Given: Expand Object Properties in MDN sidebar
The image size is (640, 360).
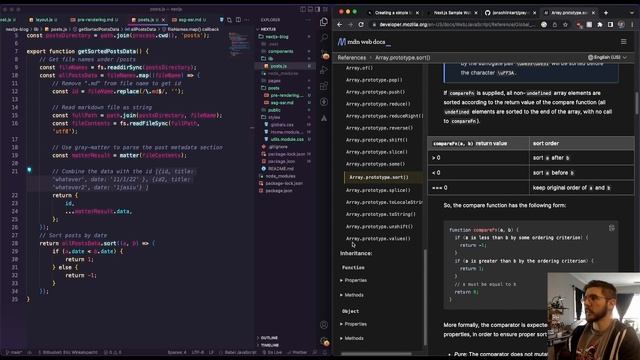Looking at the screenshot, I should [353, 324].
